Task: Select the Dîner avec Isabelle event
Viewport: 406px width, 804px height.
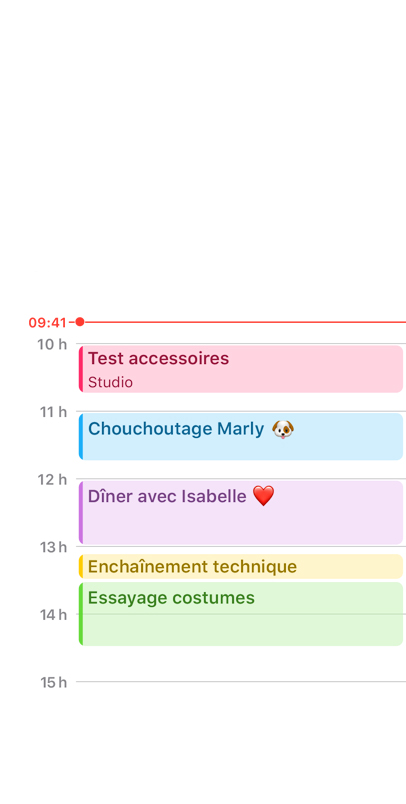Action: [x=241, y=513]
